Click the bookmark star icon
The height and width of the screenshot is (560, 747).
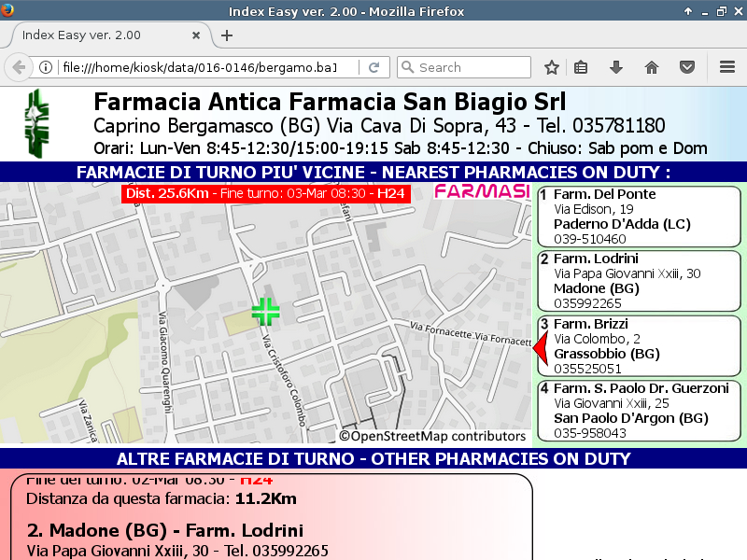click(x=552, y=67)
